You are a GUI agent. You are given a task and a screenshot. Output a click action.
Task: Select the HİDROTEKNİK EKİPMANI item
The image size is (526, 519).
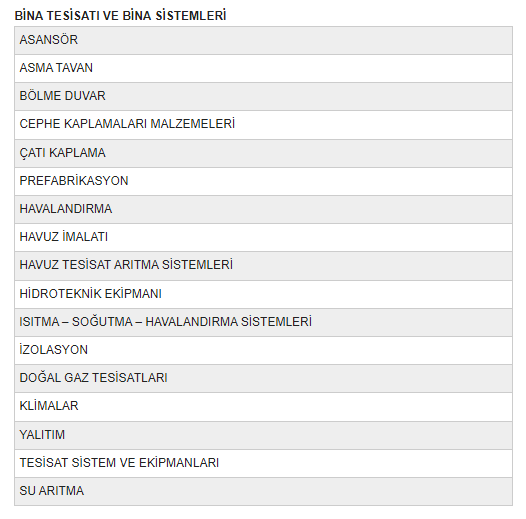[x=263, y=295]
